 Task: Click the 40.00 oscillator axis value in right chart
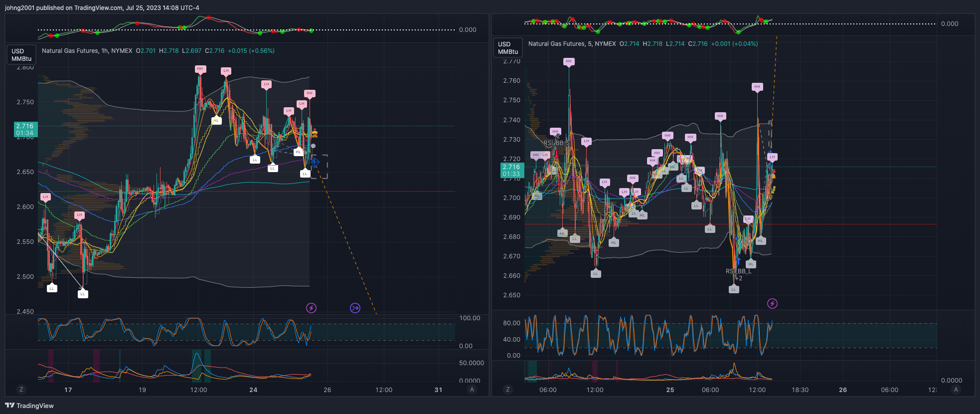point(511,340)
